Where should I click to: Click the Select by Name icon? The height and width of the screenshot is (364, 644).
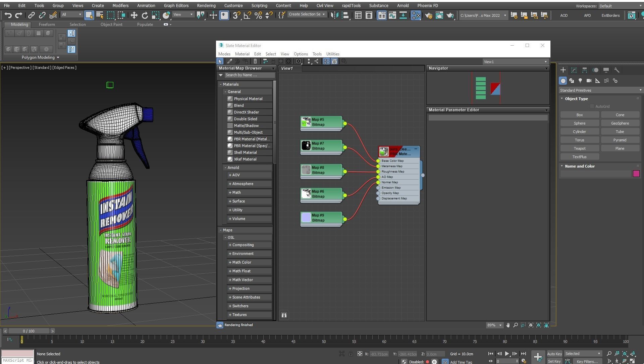[100, 15]
